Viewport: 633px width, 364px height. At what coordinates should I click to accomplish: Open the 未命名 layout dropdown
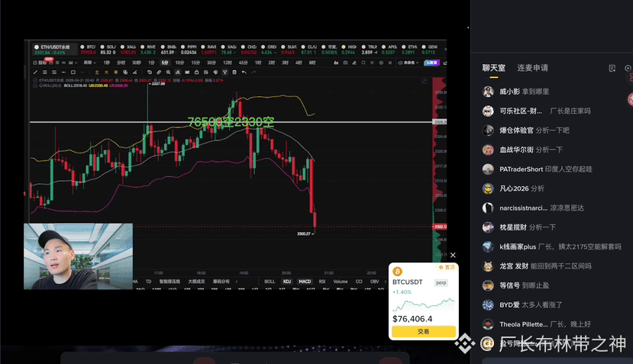409,63
